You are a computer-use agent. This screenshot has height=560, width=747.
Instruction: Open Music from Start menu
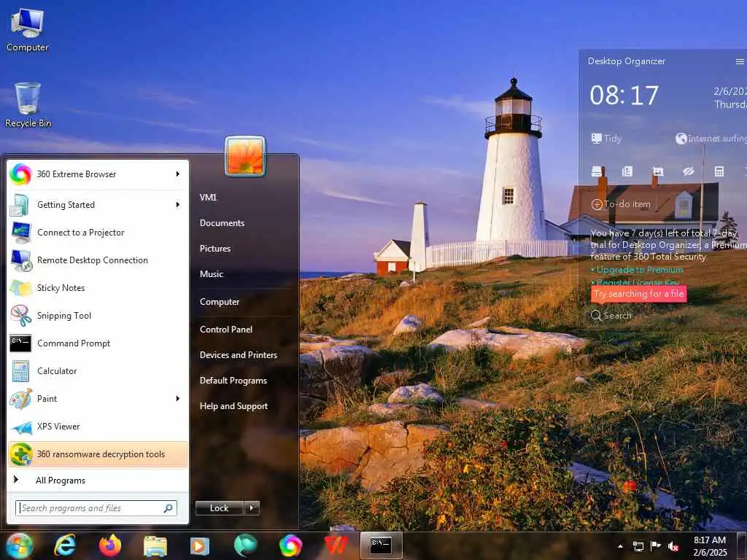(212, 274)
